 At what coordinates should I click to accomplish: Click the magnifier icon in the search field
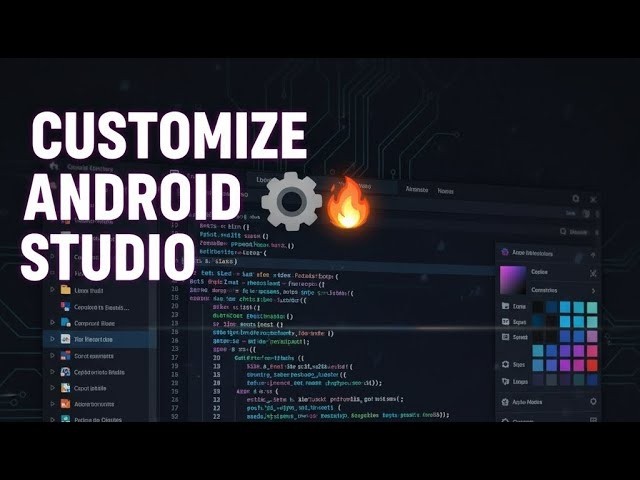[x=563, y=231]
